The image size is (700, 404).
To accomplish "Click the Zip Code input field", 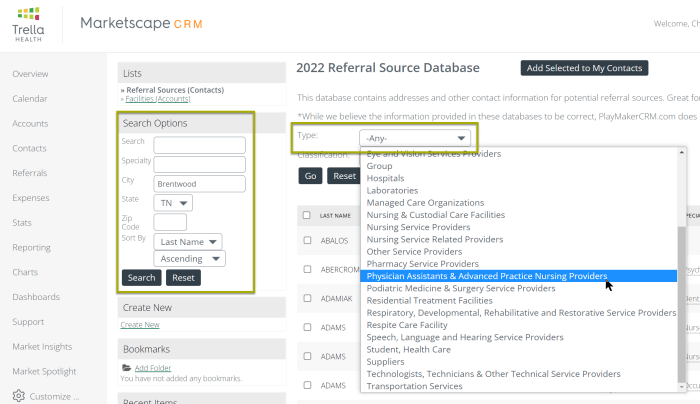I will click(170, 222).
